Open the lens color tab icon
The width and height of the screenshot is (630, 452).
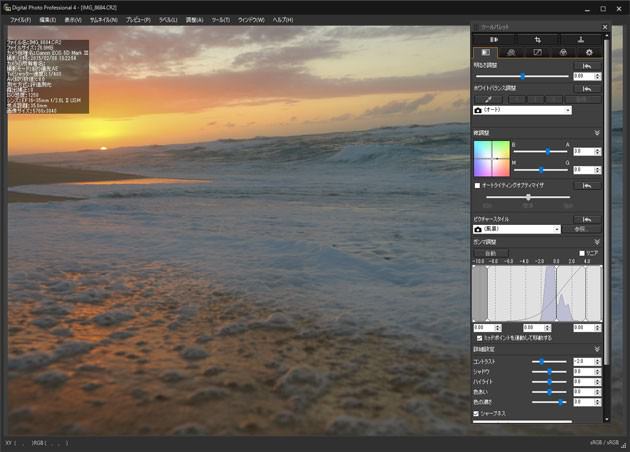pyautogui.click(x=564, y=52)
